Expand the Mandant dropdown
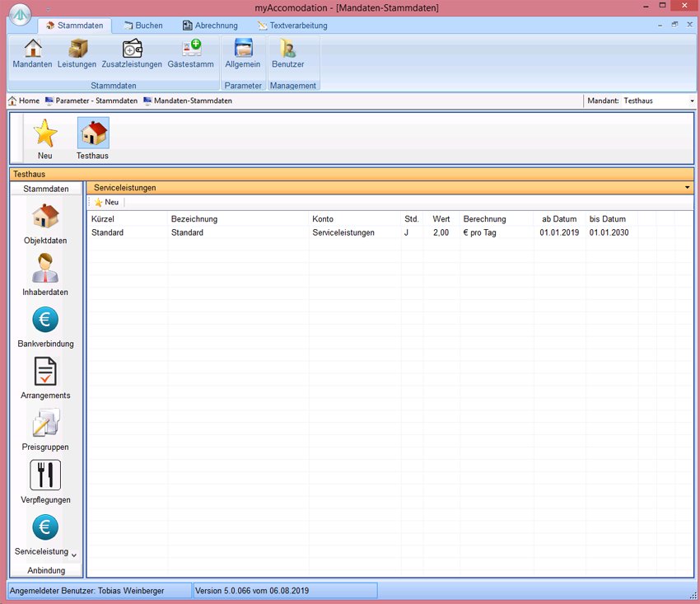Viewport: 700px width, 604px height. pyautogui.click(x=691, y=101)
